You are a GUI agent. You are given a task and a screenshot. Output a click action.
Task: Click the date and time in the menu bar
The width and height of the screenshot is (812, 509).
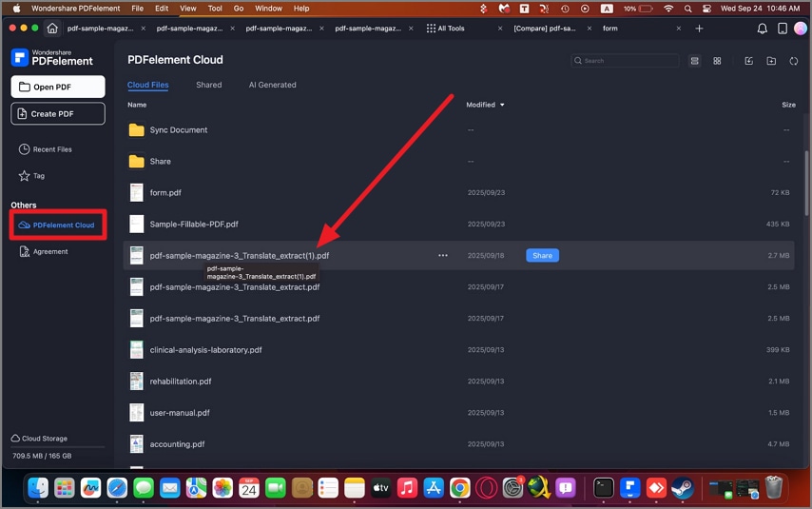pos(760,9)
